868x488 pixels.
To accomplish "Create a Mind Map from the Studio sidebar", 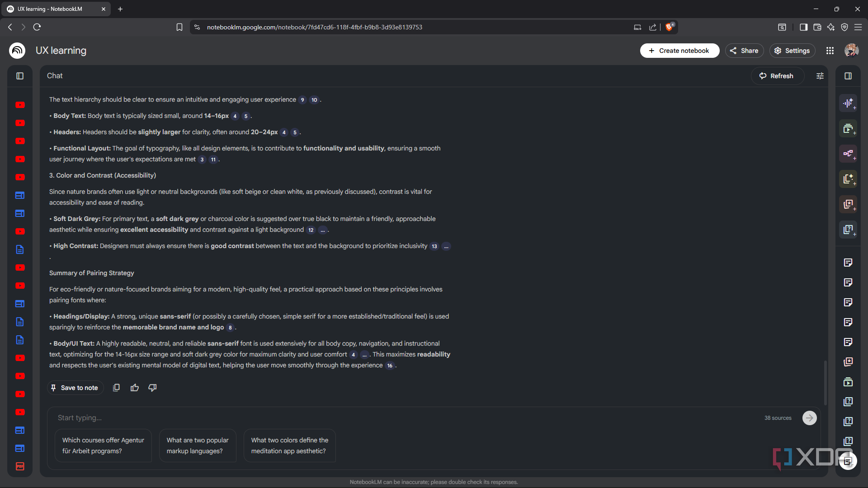I will point(848,154).
